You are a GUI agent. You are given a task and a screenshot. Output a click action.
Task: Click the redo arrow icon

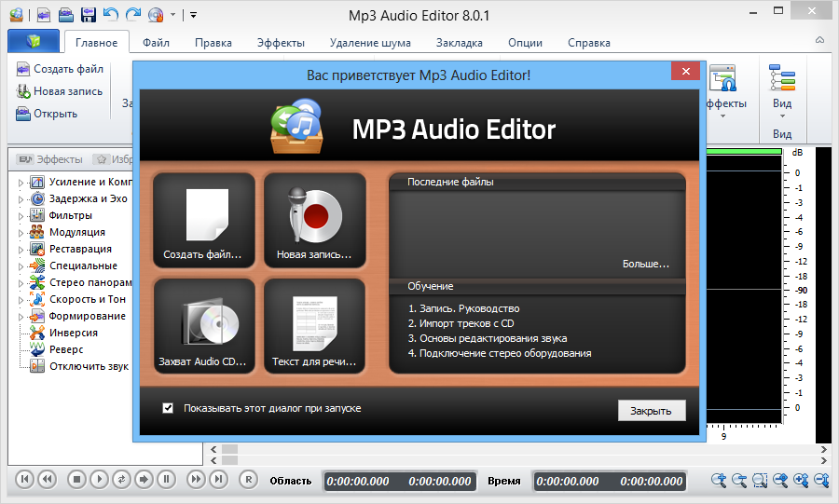(133, 14)
